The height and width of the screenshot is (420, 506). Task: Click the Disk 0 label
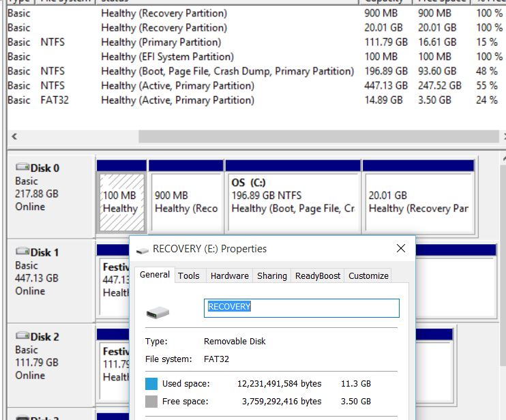(44, 168)
